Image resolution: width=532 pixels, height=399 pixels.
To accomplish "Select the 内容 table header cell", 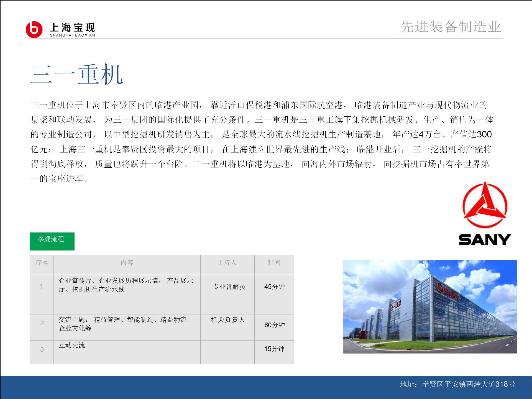I will pos(127,265).
